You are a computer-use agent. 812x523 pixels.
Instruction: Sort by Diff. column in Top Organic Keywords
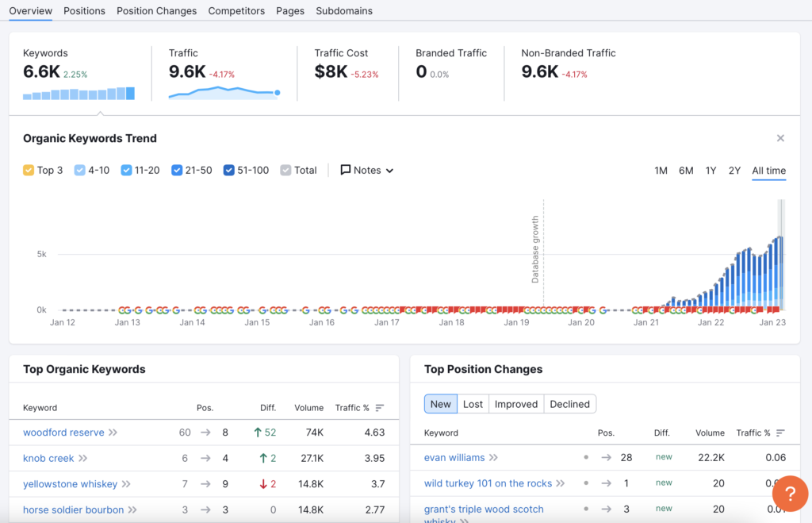pyautogui.click(x=268, y=408)
